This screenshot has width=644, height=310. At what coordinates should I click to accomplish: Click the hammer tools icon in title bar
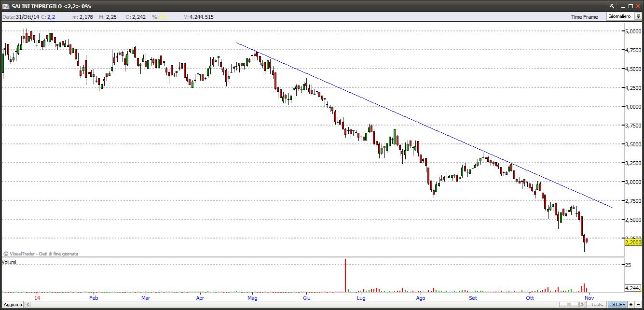click(x=611, y=6)
